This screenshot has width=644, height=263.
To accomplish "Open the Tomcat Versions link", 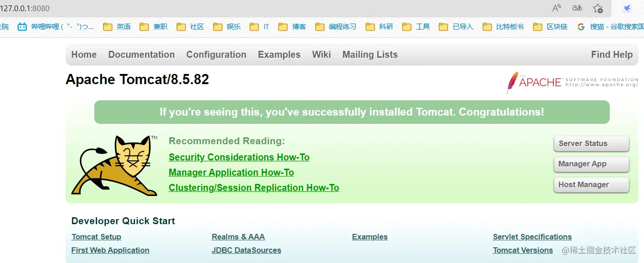I will pyautogui.click(x=523, y=250).
